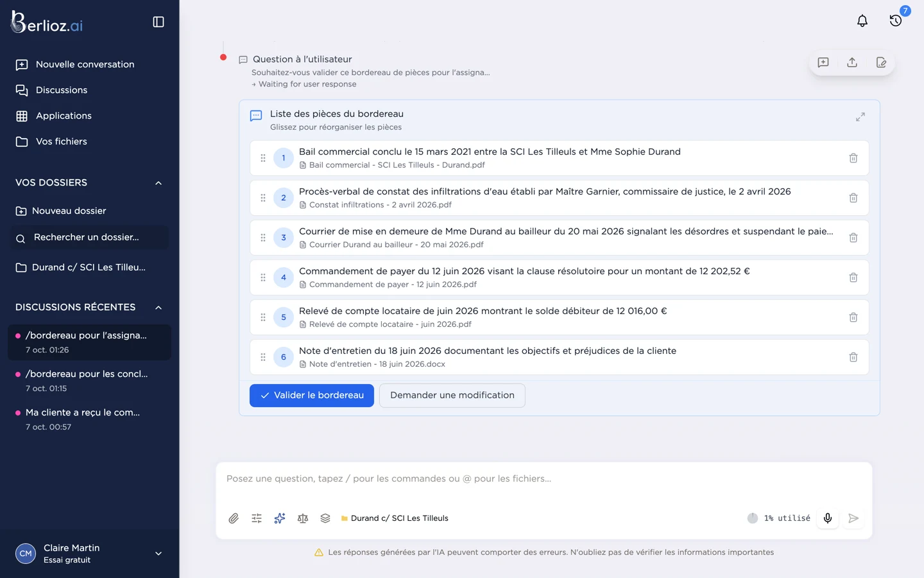Delete the Bail commercial piece
Screen dimensions: 924x578
pos(853,158)
